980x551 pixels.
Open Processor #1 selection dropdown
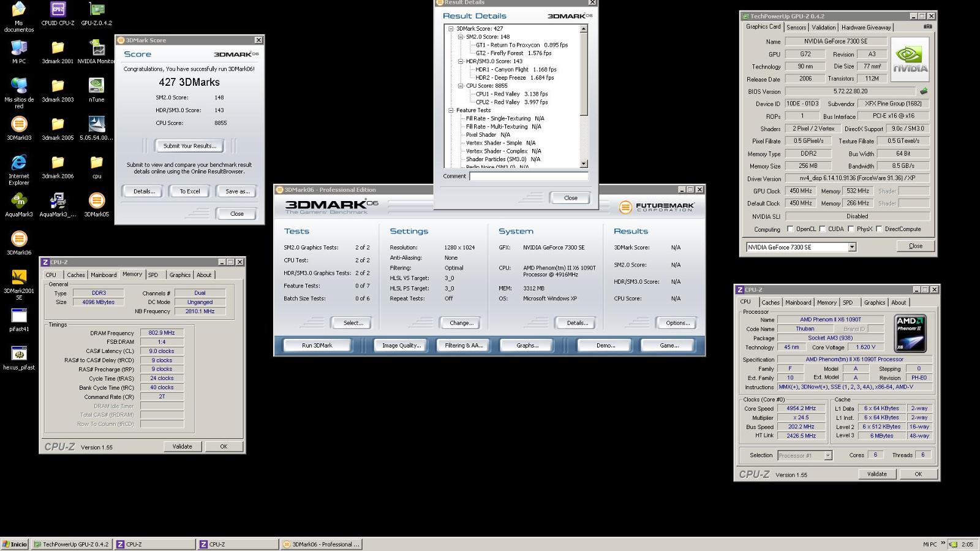pos(827,455)
